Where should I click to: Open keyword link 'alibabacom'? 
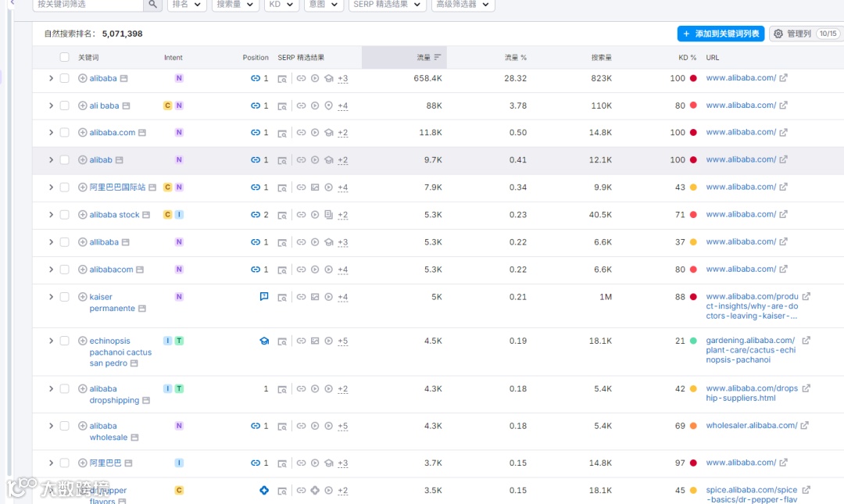tap(111, 270)
